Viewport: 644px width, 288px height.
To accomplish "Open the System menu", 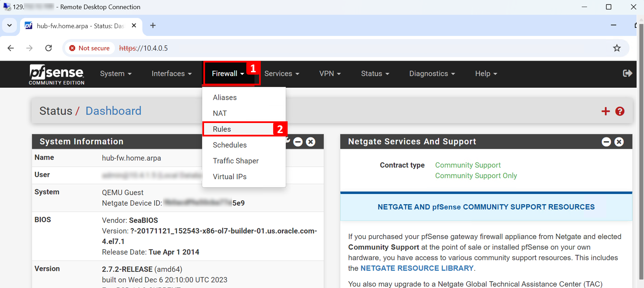I will point(116,74).
